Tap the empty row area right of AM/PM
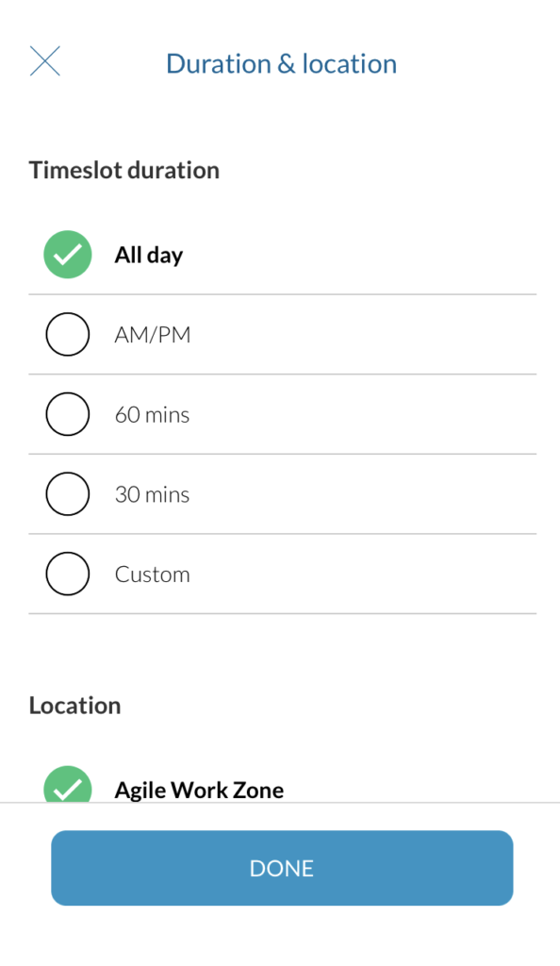The height and width of the screenshot is (966, 560). (x=364, y=335)
